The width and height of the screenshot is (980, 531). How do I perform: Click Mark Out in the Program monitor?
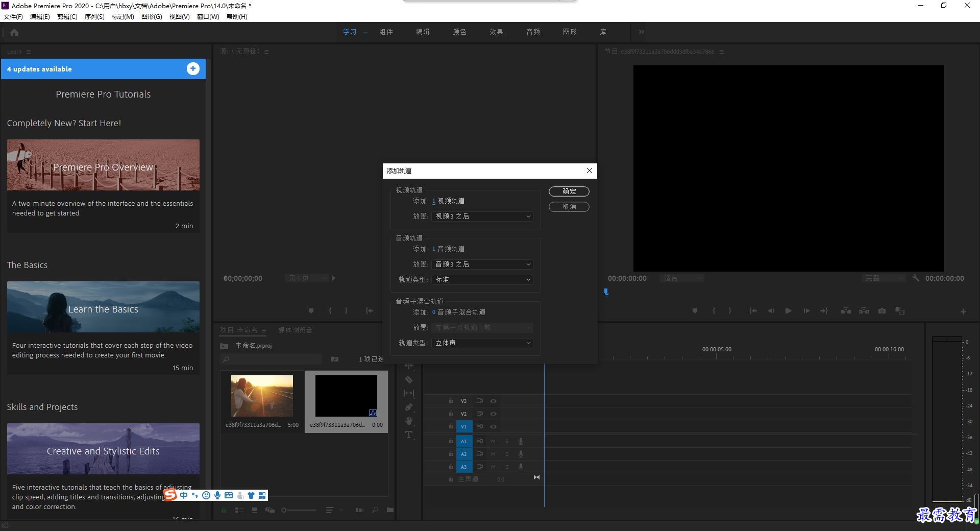(730, 310)
